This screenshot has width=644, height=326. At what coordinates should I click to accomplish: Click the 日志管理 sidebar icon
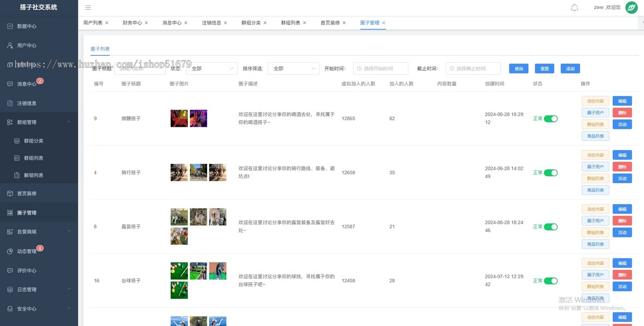(x=10, y=289)
